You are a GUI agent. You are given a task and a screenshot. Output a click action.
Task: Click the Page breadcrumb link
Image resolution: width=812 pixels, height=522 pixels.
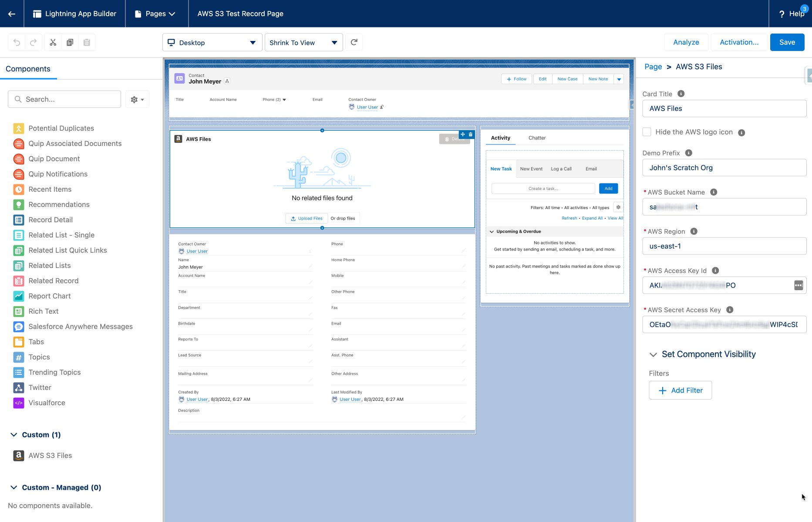(653, 67)
